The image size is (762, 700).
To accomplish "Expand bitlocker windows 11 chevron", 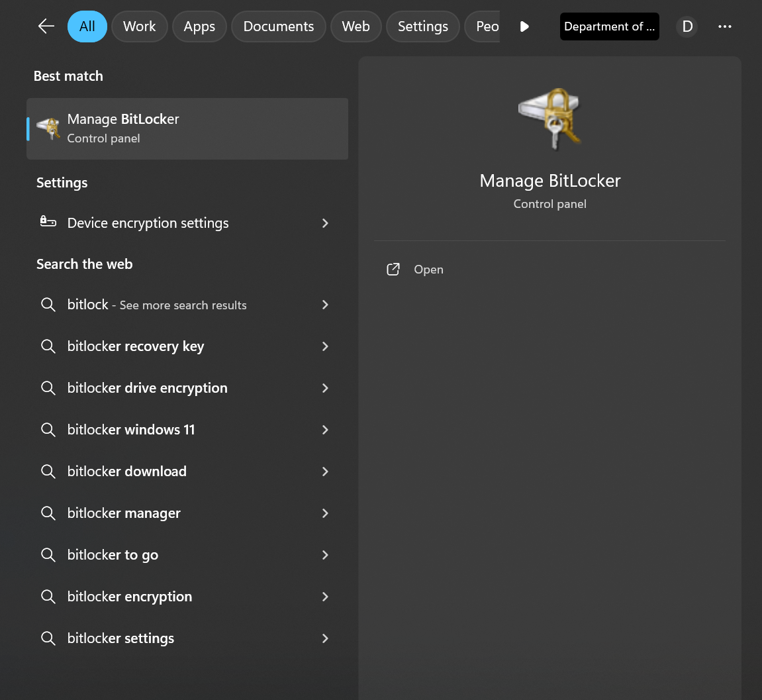I will click(325, 430).
